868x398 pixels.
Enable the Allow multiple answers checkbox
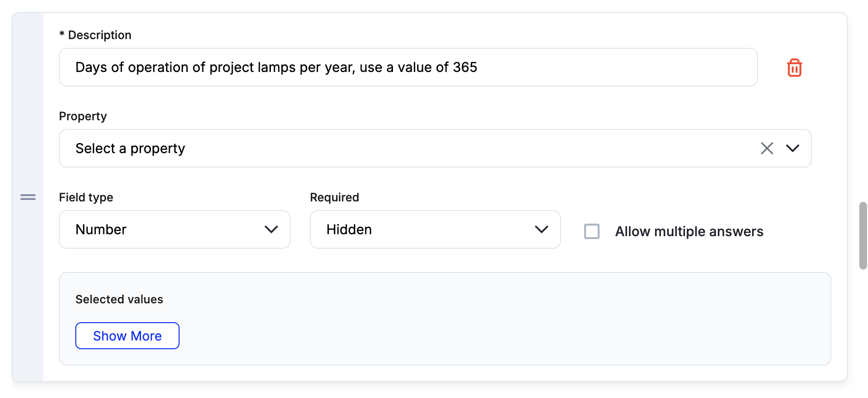point(592,231)
